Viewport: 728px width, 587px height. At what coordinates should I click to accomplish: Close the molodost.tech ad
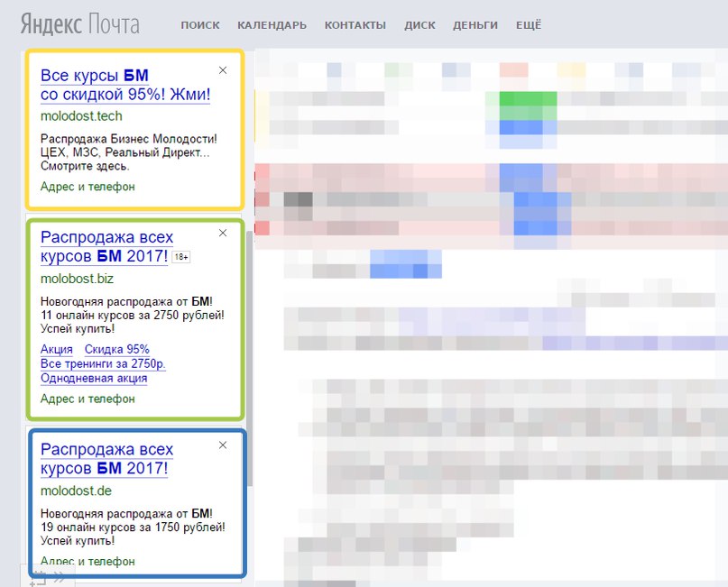point(223,70)
